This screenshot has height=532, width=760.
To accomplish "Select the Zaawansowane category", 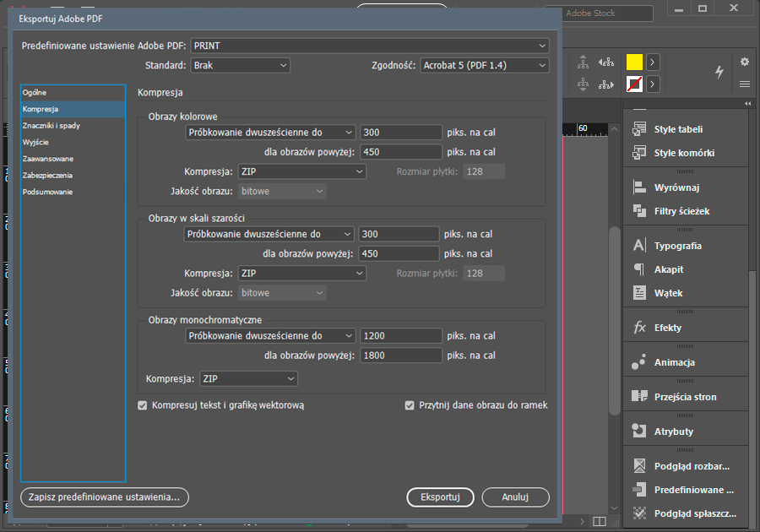I will tap(73, 159).
